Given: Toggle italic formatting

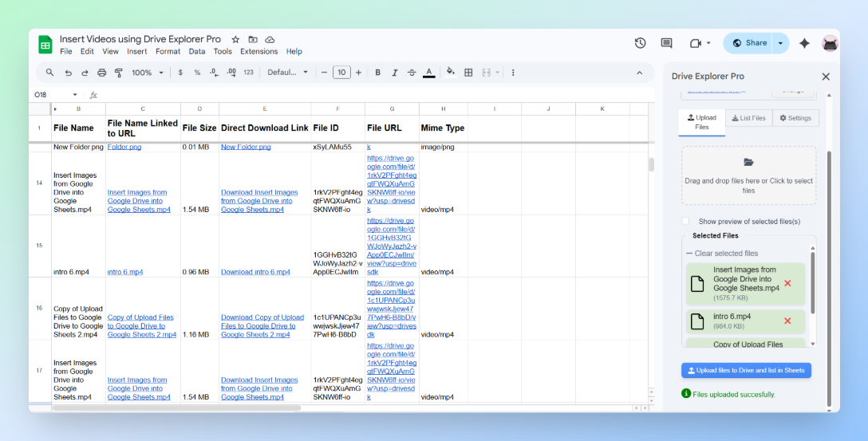Looking at the screenshot, I should coord(395,73).
